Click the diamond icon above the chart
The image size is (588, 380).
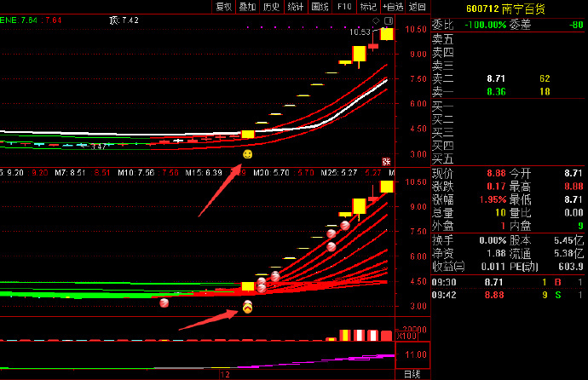[x=376, y=20]
